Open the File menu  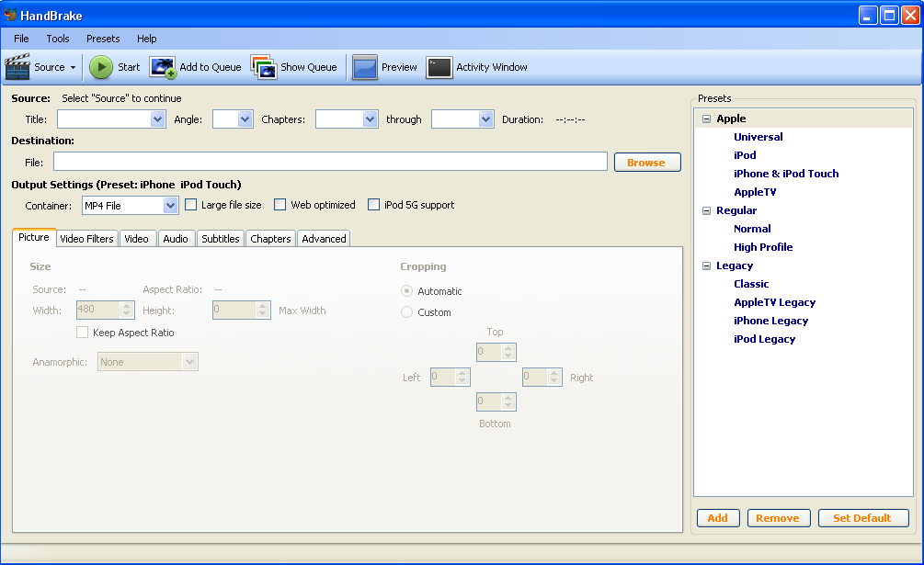21,39
